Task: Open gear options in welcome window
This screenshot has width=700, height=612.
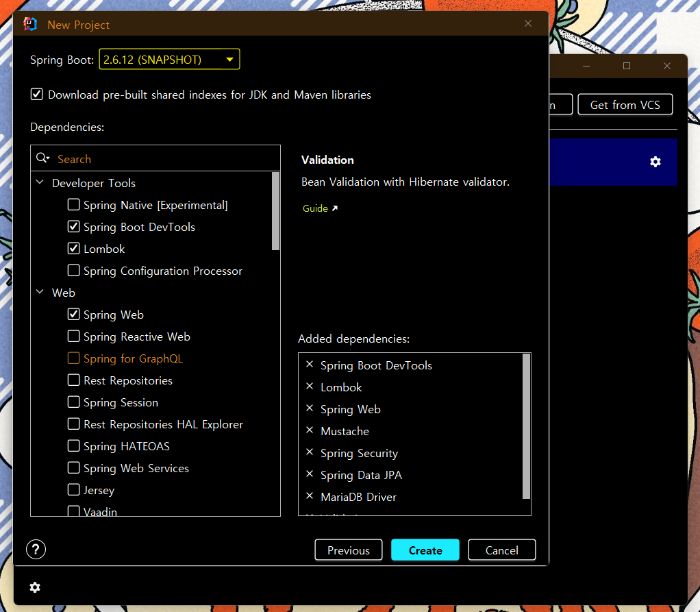Action: [655, 162]
